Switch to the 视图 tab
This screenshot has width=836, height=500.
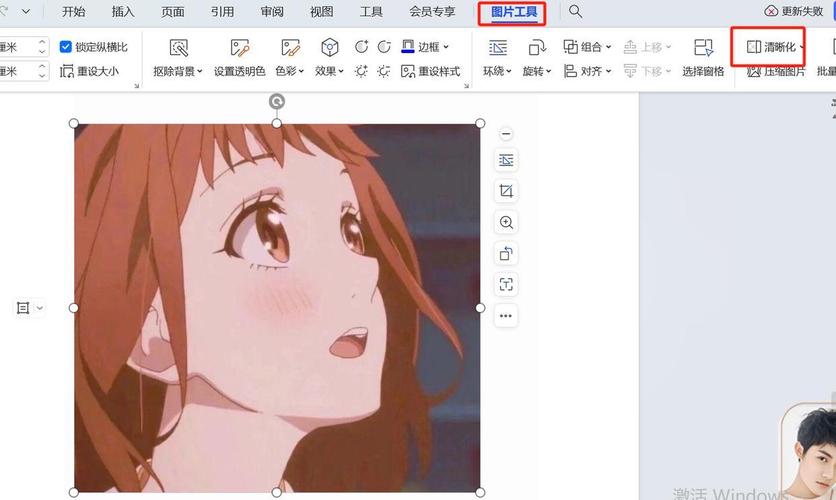[x=321, y=12]
